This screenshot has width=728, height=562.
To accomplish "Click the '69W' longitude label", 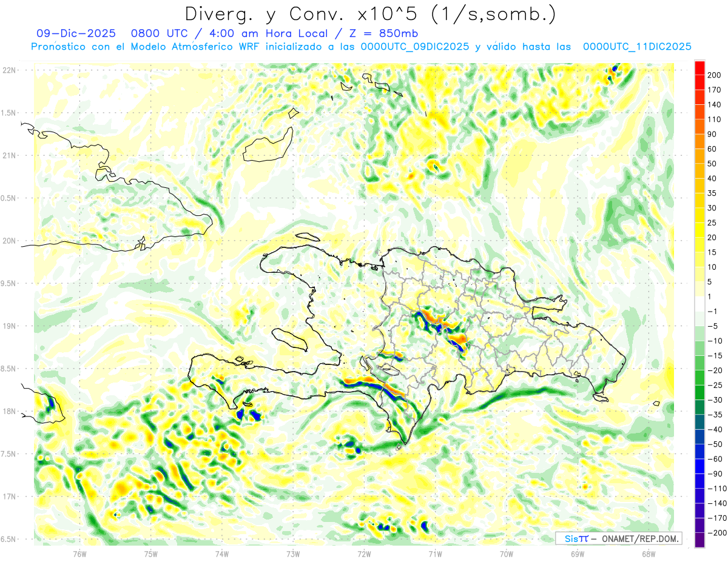I will pyautogui.click(x=578, y=554).
